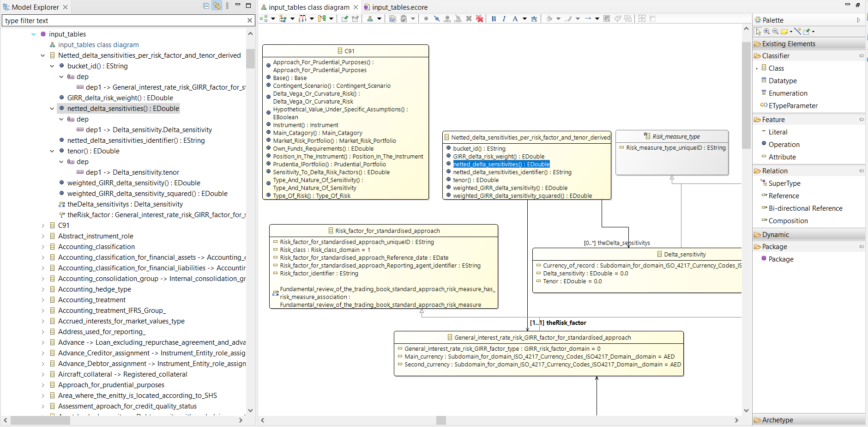Expand the C91 node in Model Explorer
This screenshot has height=427, width=868.
(42, 225)
